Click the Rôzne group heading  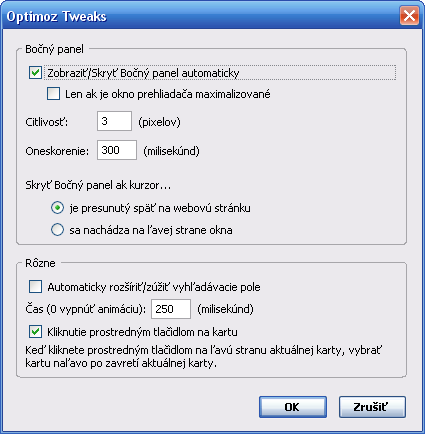(40, 263)
